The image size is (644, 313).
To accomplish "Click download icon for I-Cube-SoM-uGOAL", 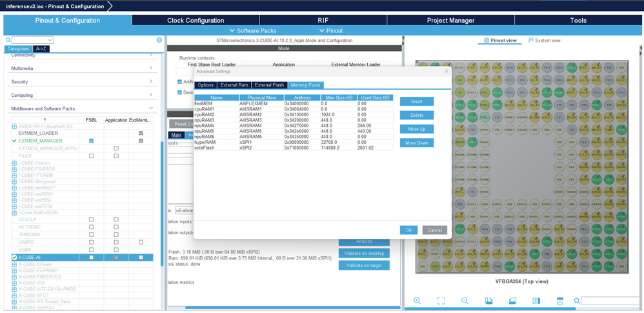I will (x=15, y=212).
